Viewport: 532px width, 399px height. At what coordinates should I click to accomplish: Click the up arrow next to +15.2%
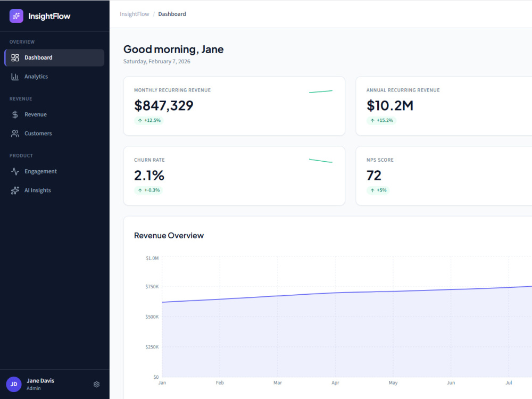pos(372,120)
